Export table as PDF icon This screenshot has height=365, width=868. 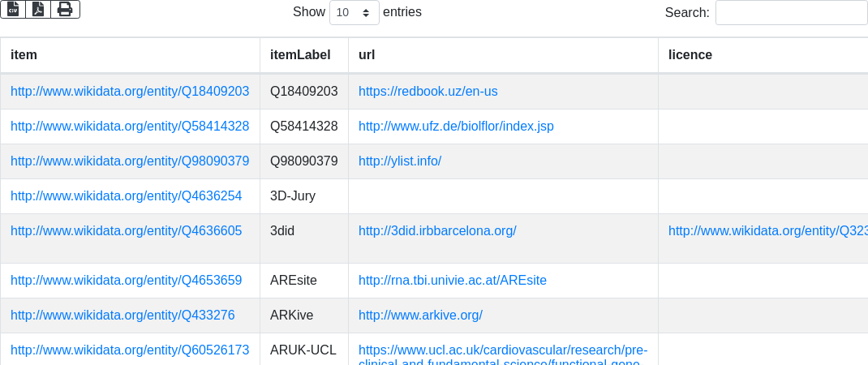pos(38,10)
